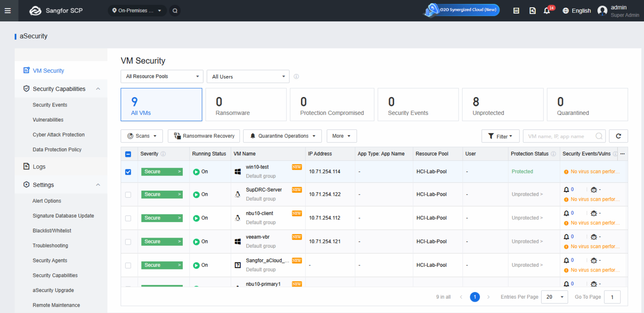
Task: Click the search magnifier in top bar
Action: click(175, 10)
